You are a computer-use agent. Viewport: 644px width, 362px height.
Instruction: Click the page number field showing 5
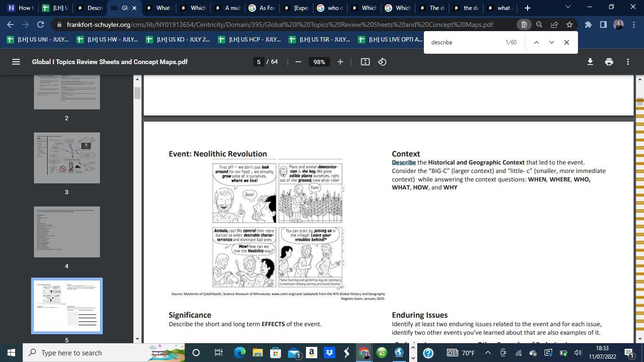258,62
